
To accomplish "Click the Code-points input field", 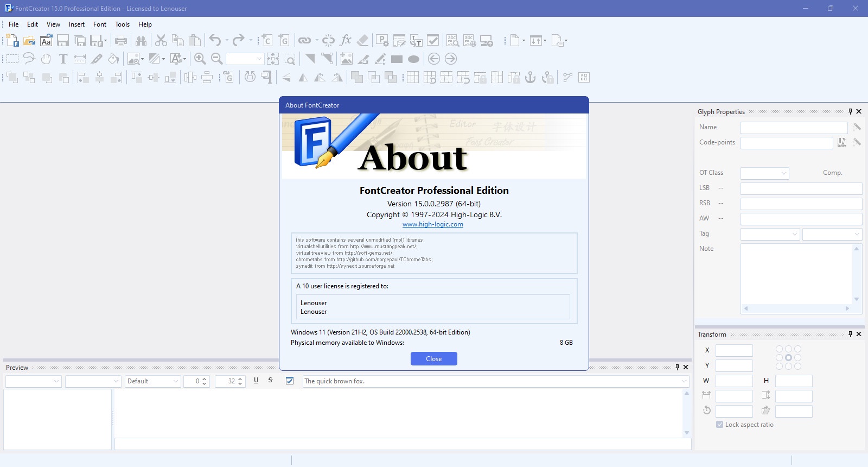I will (x=787, y=143).
